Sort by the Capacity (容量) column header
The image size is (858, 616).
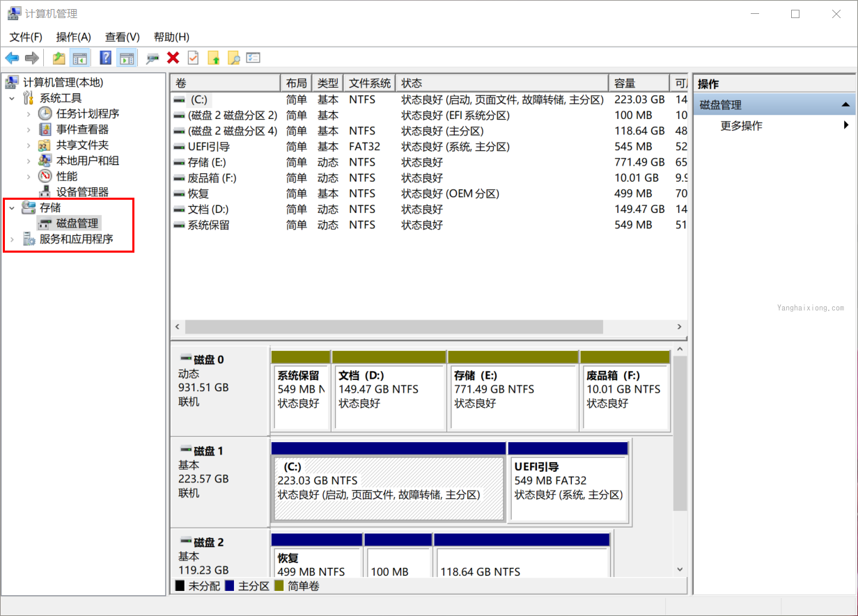tap(639, 84)
